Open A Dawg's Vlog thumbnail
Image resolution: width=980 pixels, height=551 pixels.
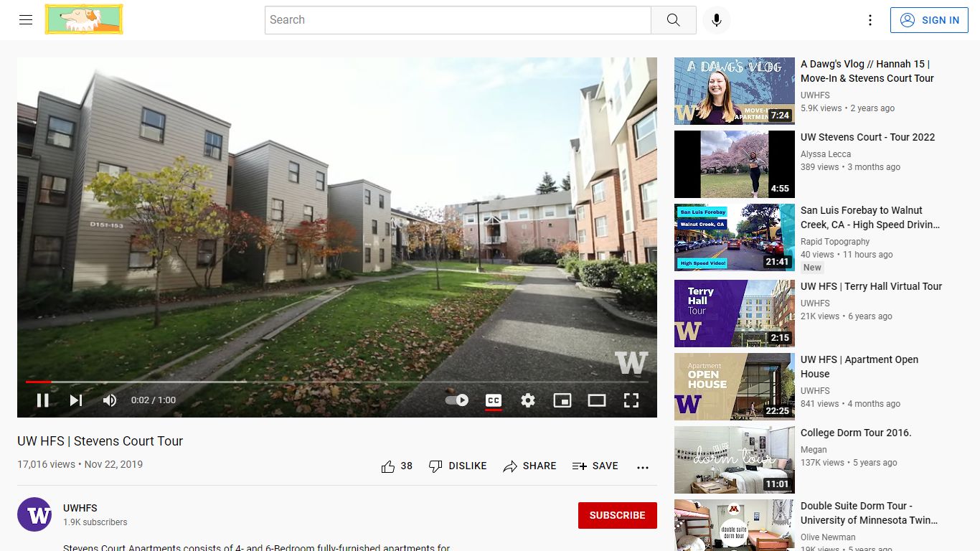pos(735,91)
